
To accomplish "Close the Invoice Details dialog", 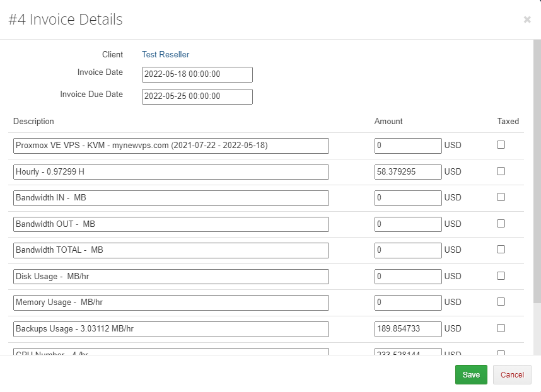I will (527, 20).
